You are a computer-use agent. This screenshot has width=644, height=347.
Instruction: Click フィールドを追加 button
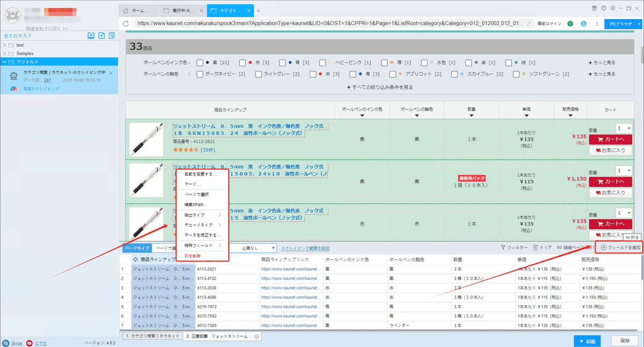(x=621, y=248)
